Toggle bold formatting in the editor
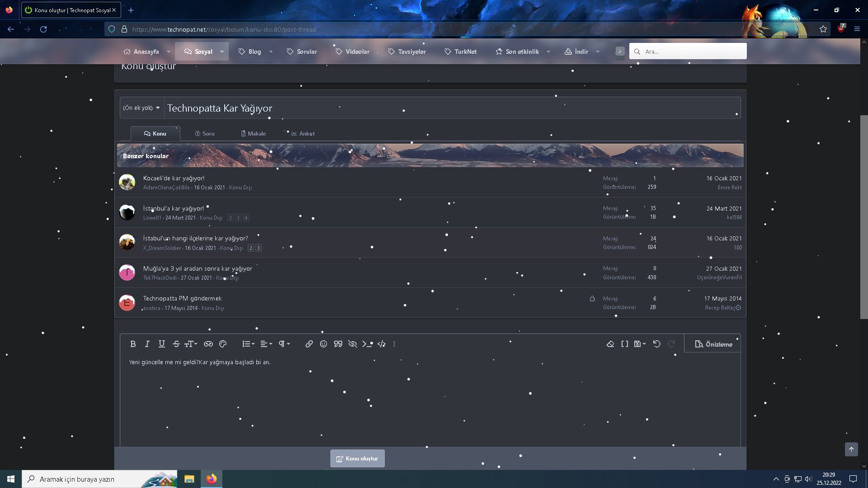Viewport: 868px width, 488px height. [133, 344]
